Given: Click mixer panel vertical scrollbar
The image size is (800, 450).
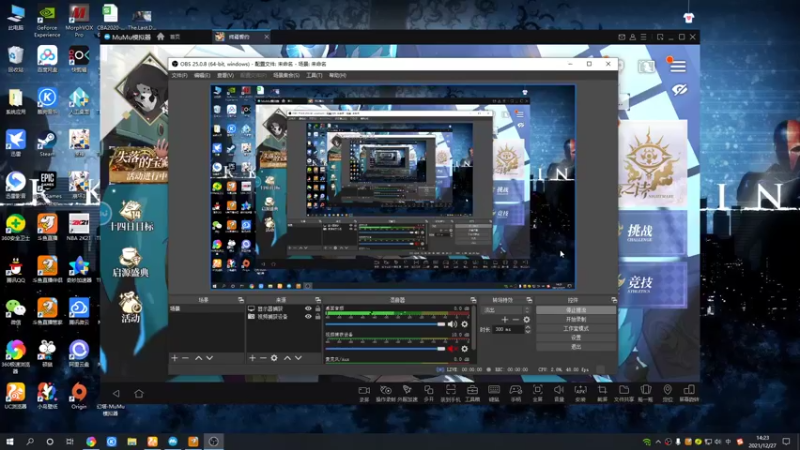Looking at the screenshot, I should (474, 328).
